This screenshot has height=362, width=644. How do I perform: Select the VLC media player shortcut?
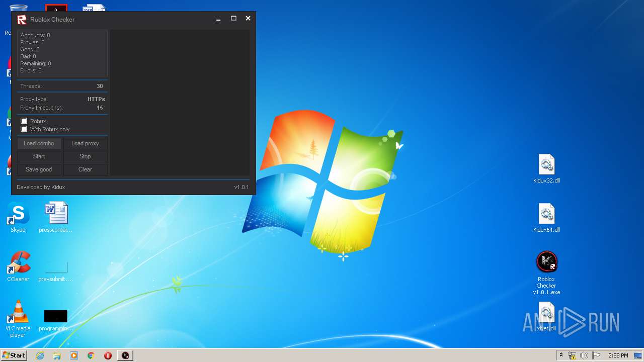(x=18, y=319)
